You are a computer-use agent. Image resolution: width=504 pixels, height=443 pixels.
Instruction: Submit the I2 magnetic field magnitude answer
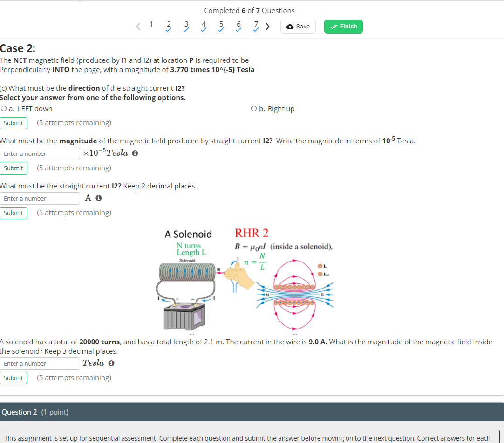[x=14, y=168]
